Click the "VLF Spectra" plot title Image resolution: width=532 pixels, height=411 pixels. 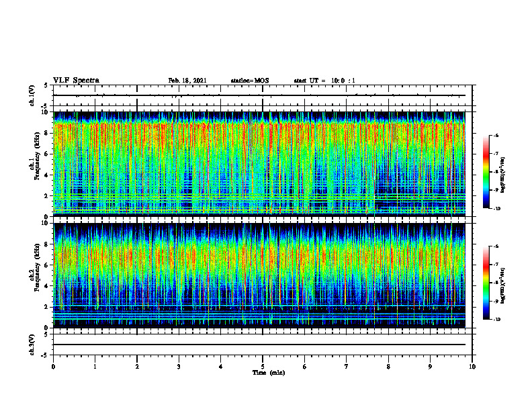(76, 81)
